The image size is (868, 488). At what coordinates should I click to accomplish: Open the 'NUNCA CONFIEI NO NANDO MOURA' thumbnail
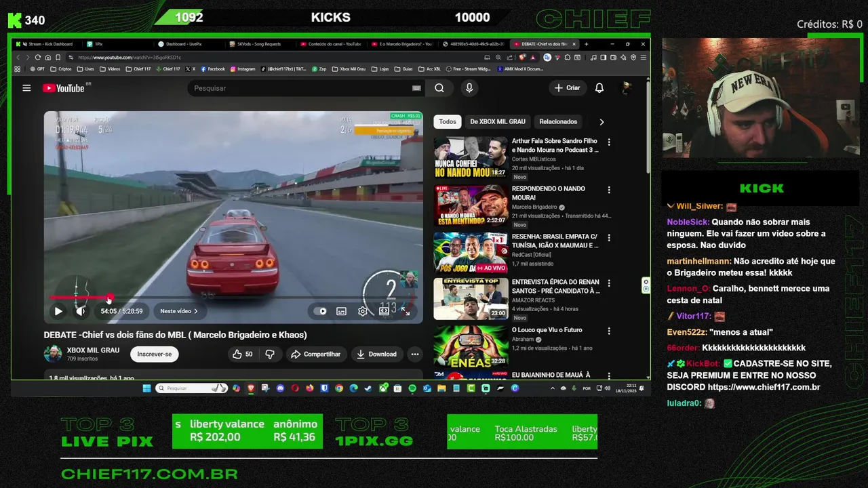click(x=471, y=158)
